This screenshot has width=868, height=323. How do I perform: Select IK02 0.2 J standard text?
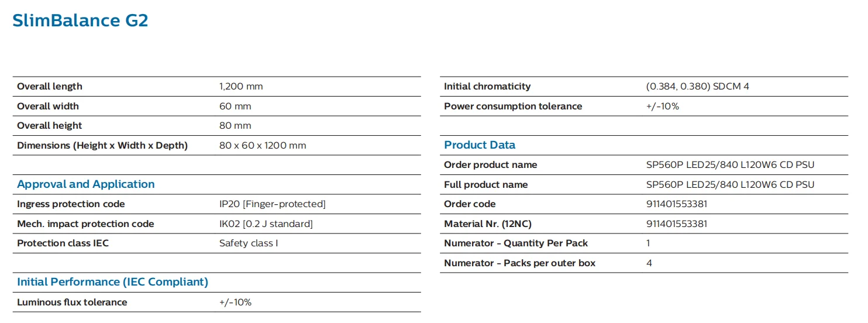pyautogui.click(x=266, y=224)
